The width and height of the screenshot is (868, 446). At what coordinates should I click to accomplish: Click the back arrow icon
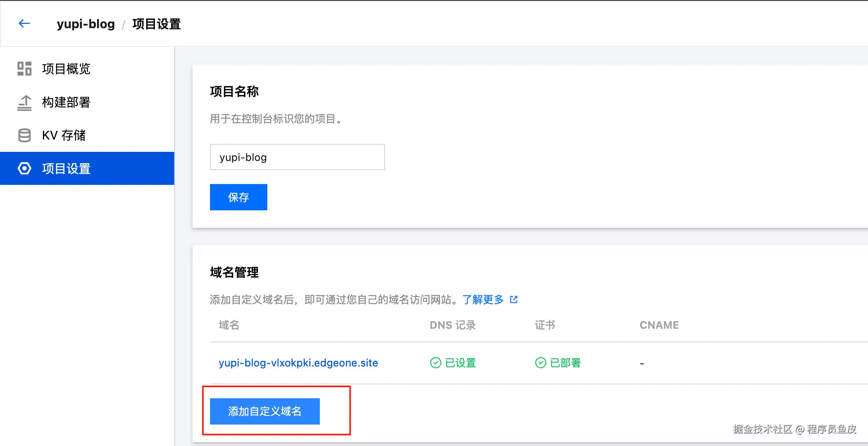tap(24, 23)
